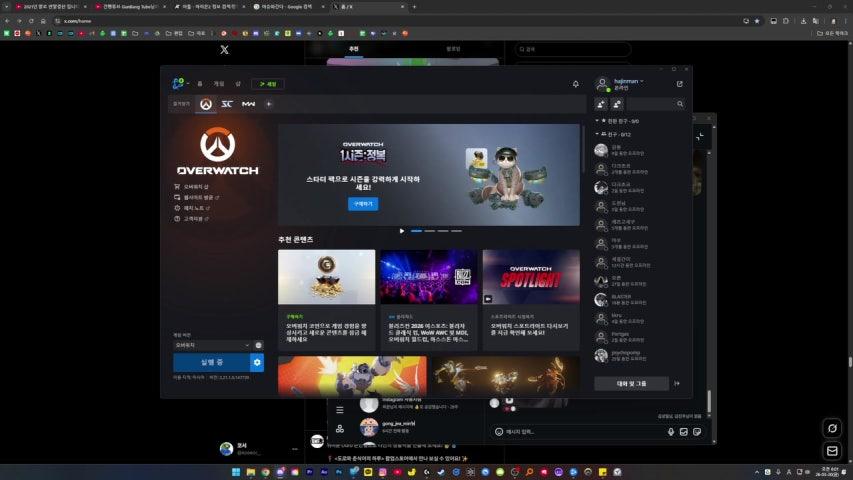Click the mail icon at bottom right
This screenshot has height=480, width=853.
click(x=832, y=451)
